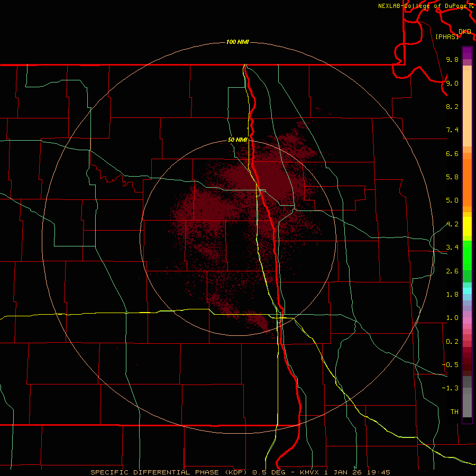Viewport: 476px width, 476px height.
Task: Click the 4.2 value on the color scale
Action: (x=452, y=224)
